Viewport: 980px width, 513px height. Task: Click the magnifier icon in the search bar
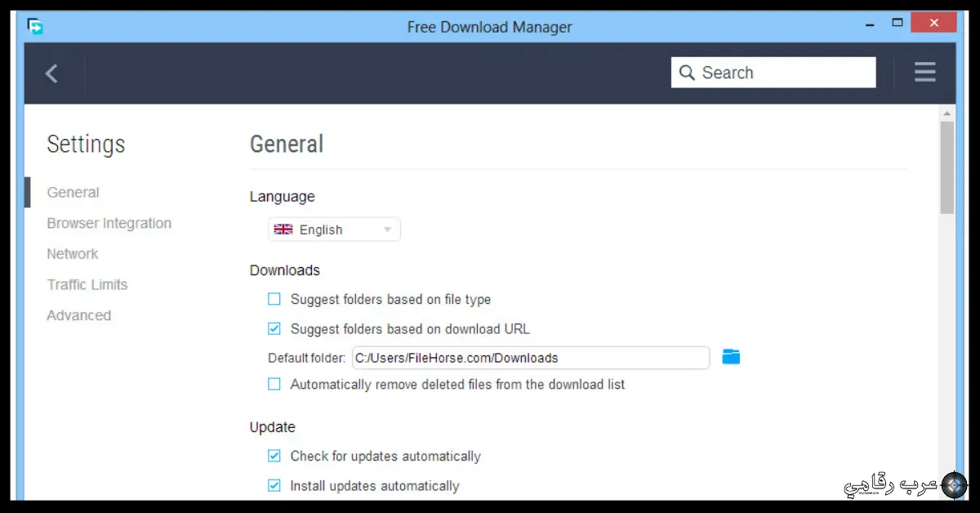(687, 72)
